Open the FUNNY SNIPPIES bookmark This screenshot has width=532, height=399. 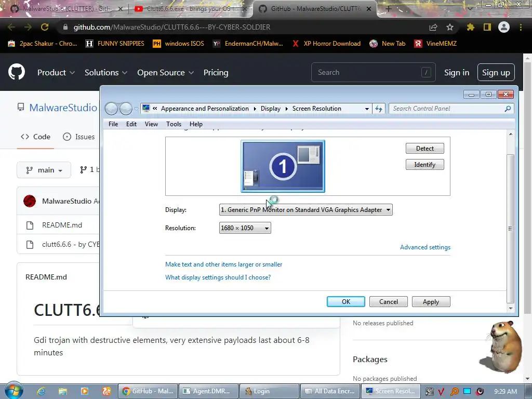point(115,44)
